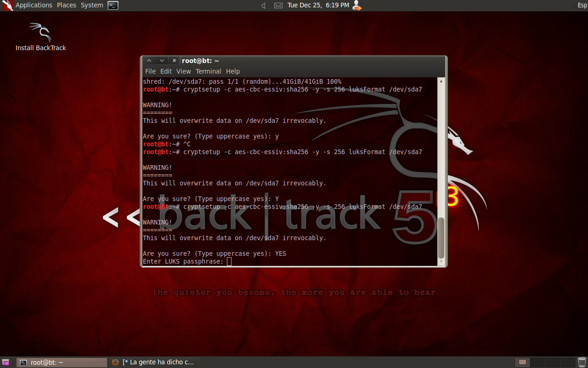Open the Install BackTrack desktop icon
Screen dimensions: 588x368
(x=40, y=37)
